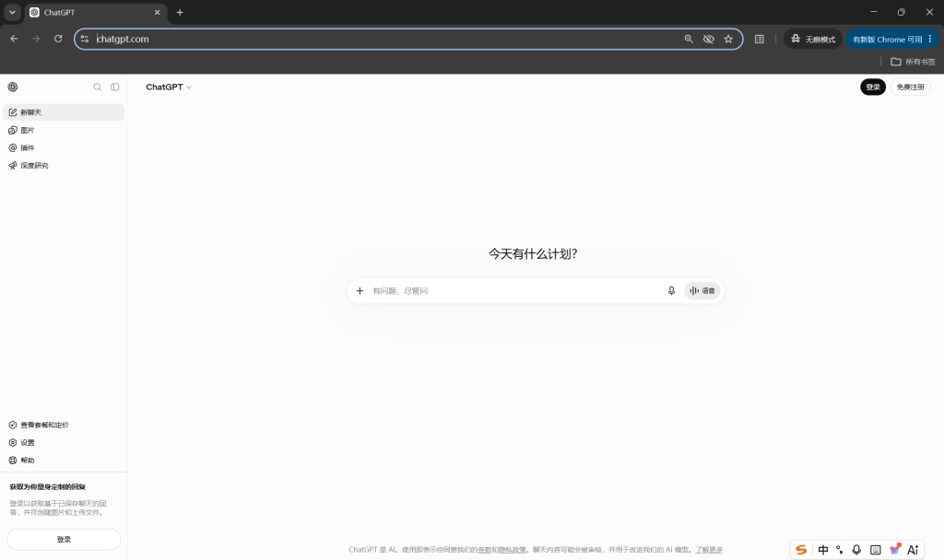Open 深度研究 deep research
The image size is (944, 560).
click(x=64, y=166)
